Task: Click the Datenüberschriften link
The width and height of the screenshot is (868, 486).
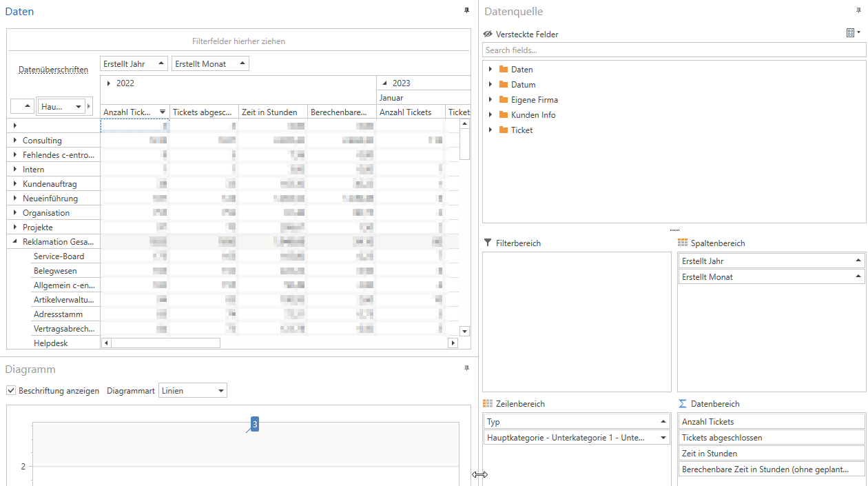Action: click(x=53, y=70)
